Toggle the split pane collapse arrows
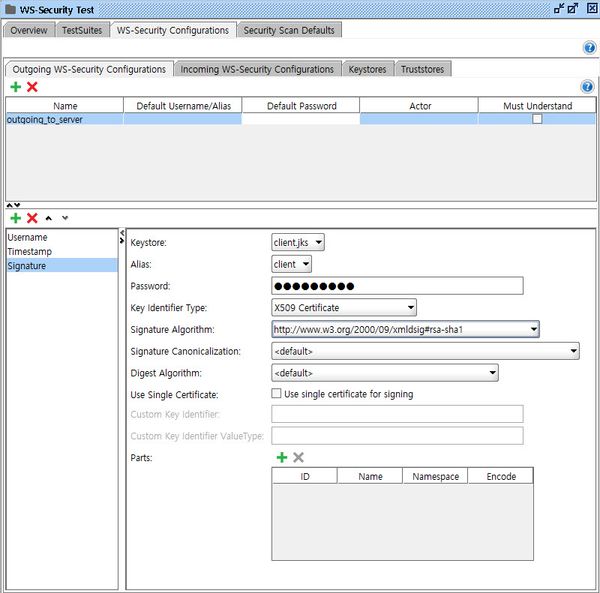This screenshot has width=600, height=593. 13,205
